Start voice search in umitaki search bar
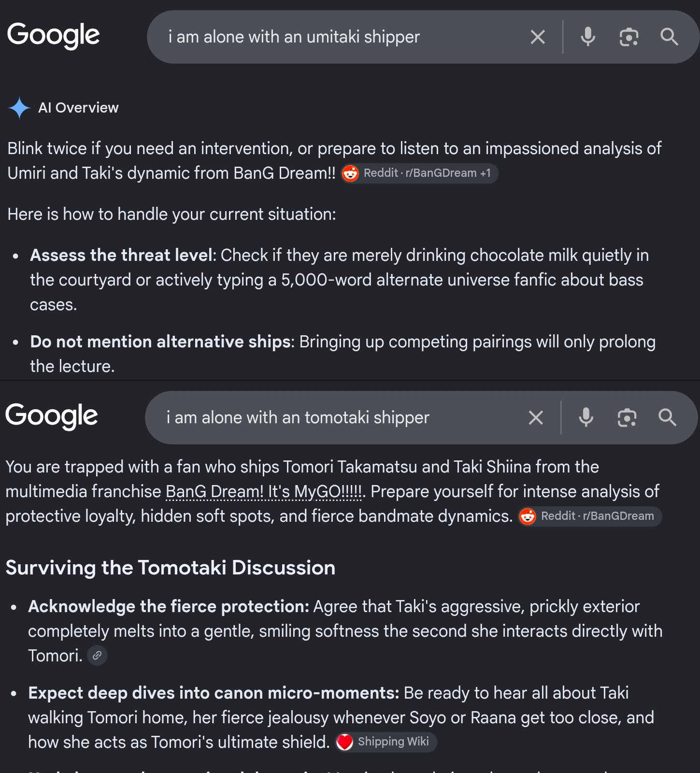 tap(588, 37)
